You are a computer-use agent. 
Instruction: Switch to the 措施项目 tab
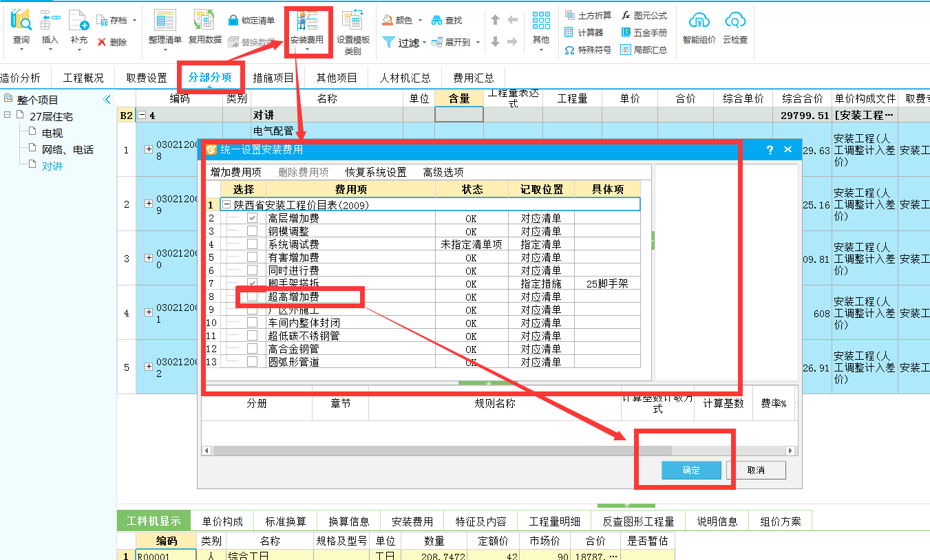click(x=273, y=78)
